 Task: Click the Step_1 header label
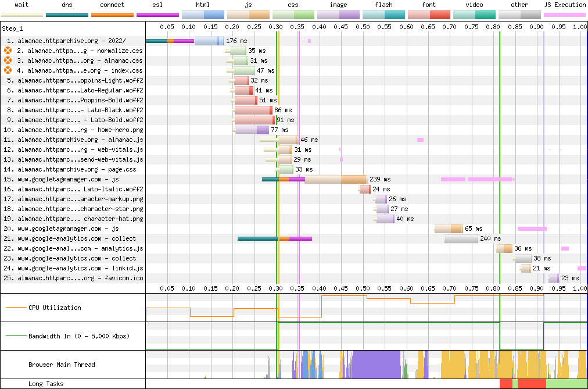12,28
